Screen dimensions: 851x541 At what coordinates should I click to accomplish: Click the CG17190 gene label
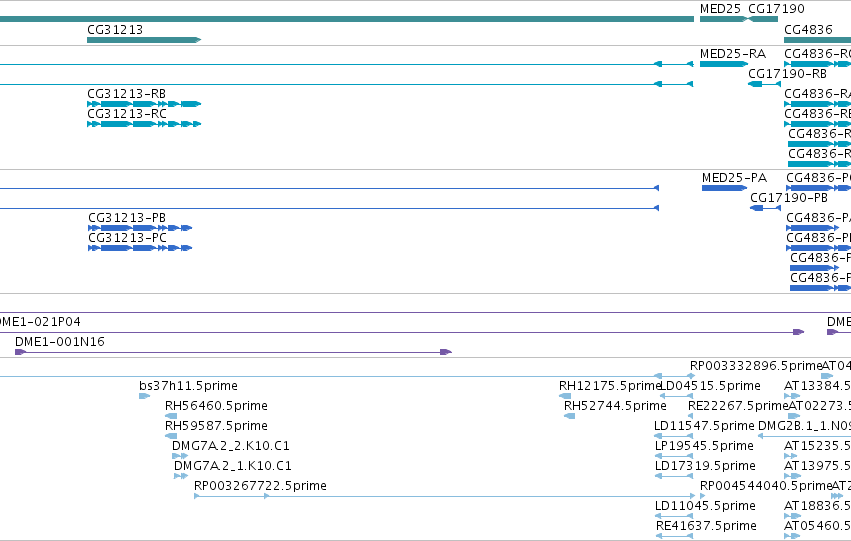click(776, 9)
